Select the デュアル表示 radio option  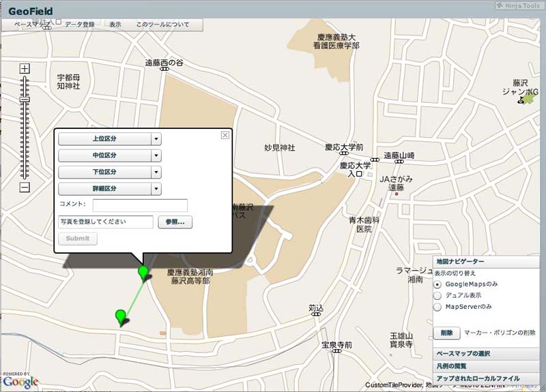coord(437,295)
